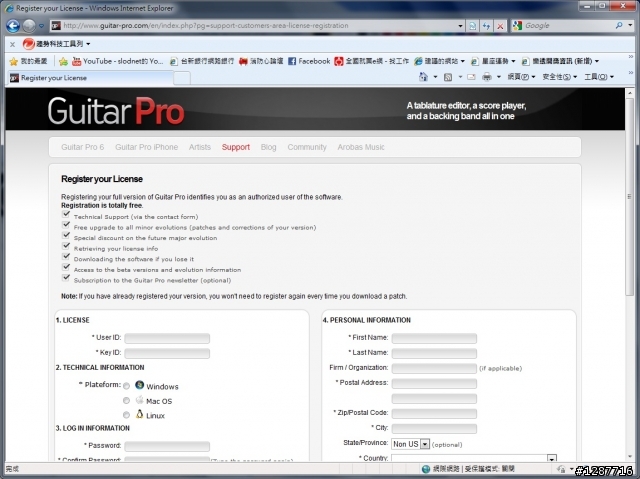Screen dimensions: 640x479
Task: Open the Artists nav item
Action: [200, 147]
